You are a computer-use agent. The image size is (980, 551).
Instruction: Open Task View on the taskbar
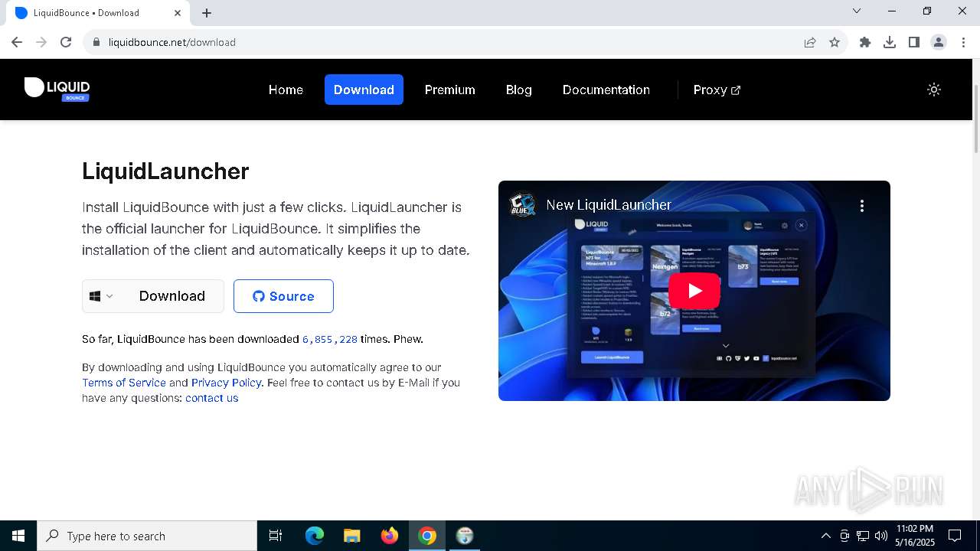click(x=276, y=536)
